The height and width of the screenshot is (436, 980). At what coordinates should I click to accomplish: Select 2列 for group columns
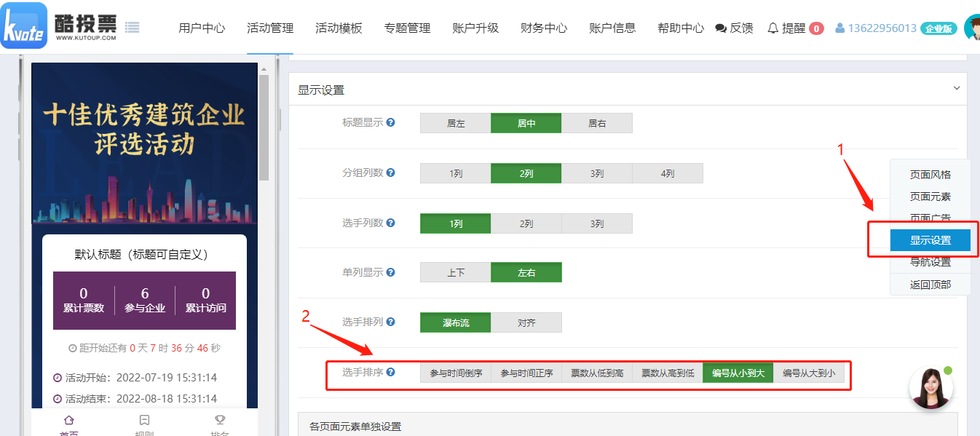coord(526,173)
